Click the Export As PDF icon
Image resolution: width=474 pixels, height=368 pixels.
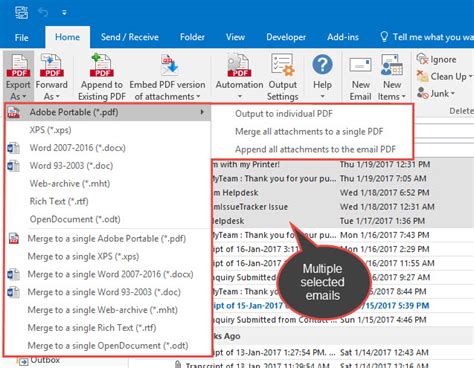tap(19, 66)
